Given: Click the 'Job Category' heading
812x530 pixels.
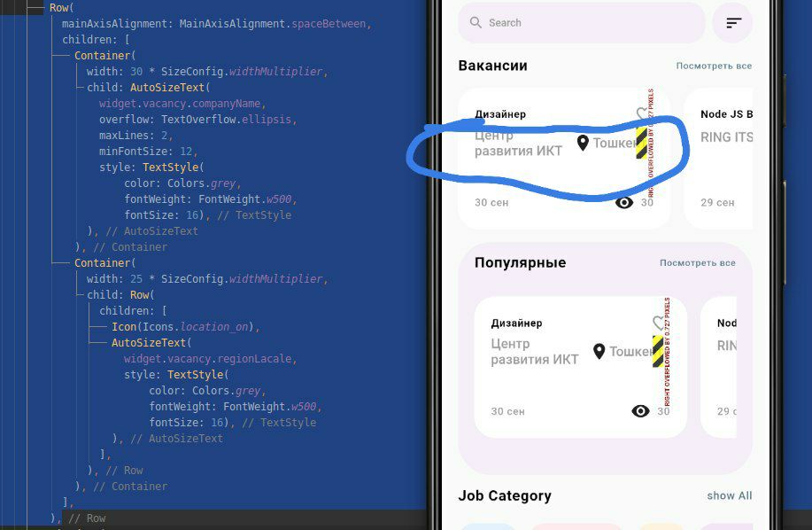Looking at the screenshot, I should pyautogui.click(x=505, y=495).
